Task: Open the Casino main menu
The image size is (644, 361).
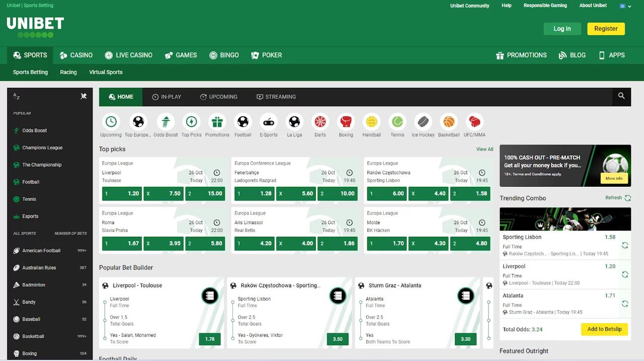Action: tap(76, 55)
